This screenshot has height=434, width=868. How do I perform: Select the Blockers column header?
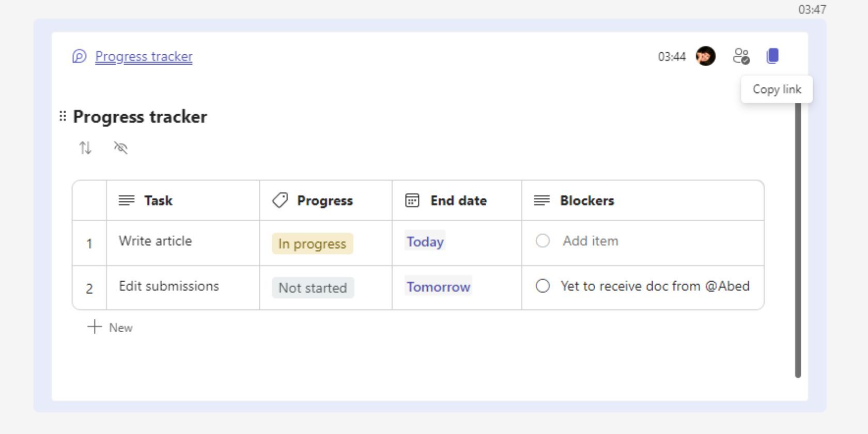click(x=586, y=200)
